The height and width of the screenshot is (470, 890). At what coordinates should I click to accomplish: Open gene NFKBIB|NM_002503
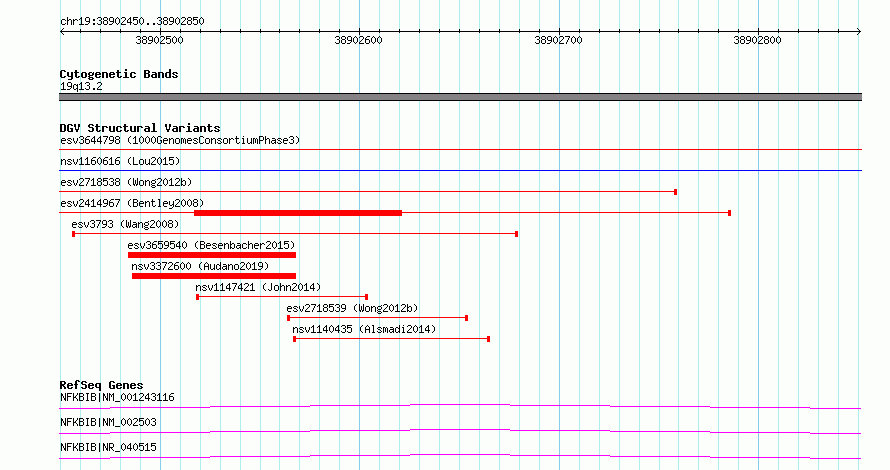(x=108, y=422)
